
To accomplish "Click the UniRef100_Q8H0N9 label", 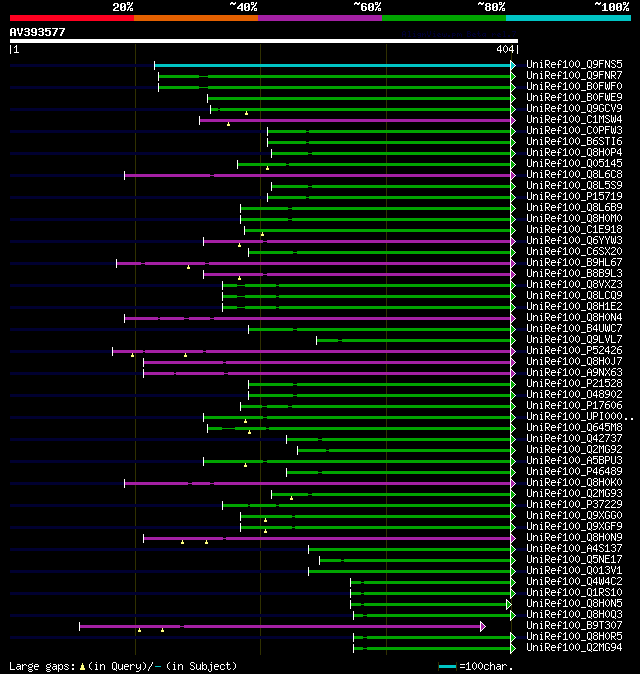I will 574,538.
